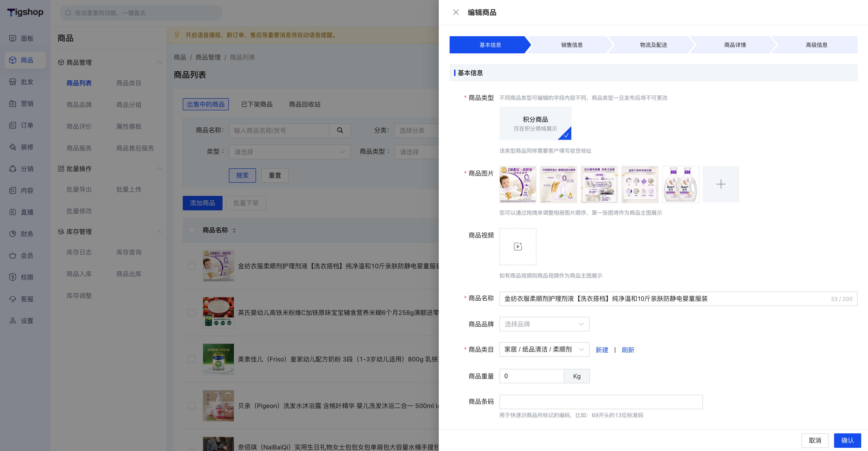Collapse the 批量操作 menu section
Viewport: 868px width, 451px height.
(159, 169)
